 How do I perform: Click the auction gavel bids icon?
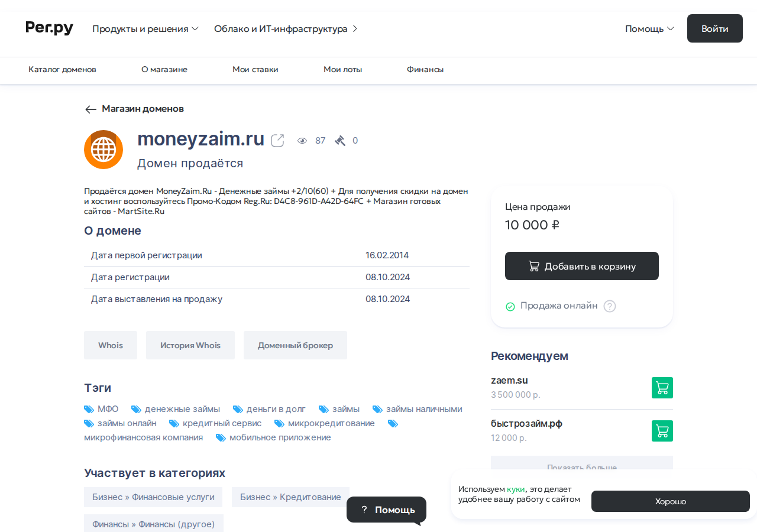click(x=340, y=141)
